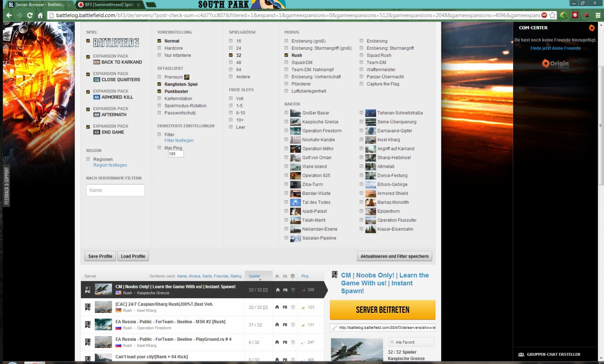
Task: Go to the browser home page
Action: [40, 15]
